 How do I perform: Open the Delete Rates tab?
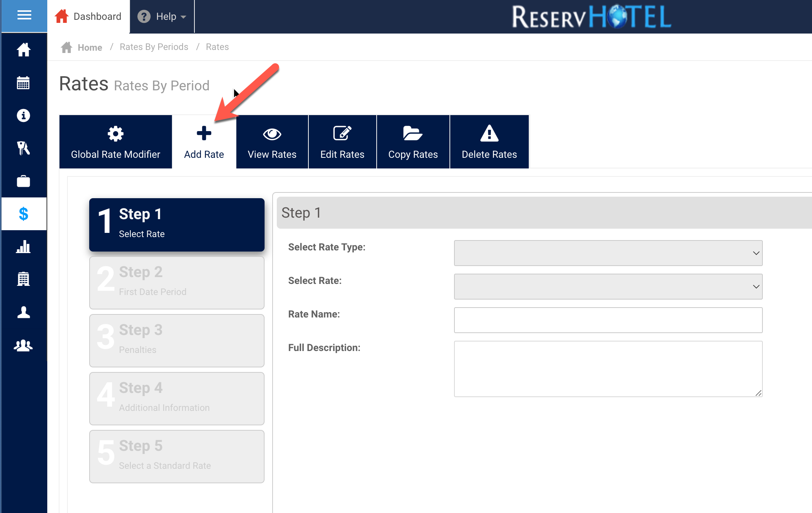pyautogui.click(x=489, y=142)
